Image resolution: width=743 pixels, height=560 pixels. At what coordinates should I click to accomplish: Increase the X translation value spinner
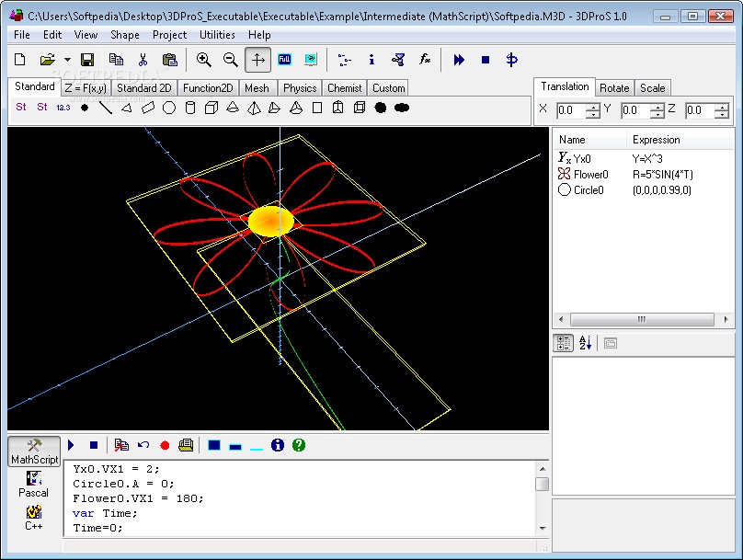593,107
